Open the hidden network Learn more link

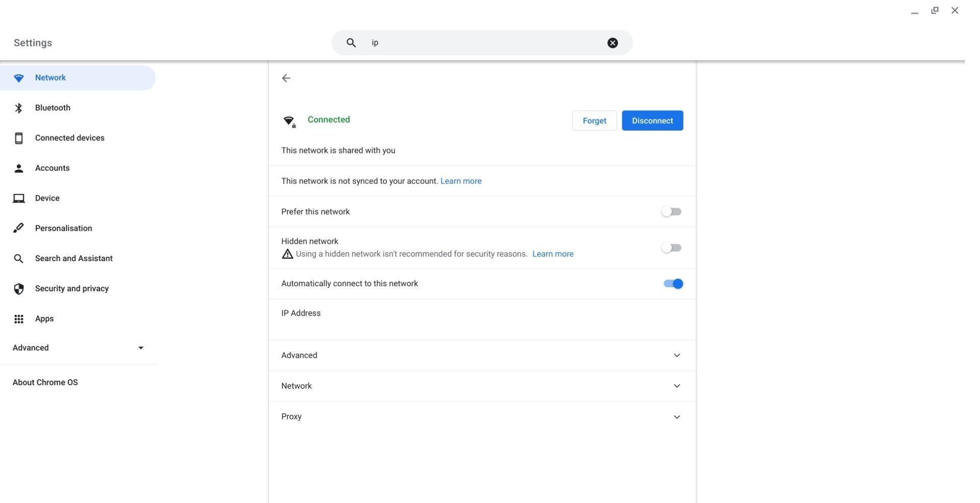coord(553,254)
